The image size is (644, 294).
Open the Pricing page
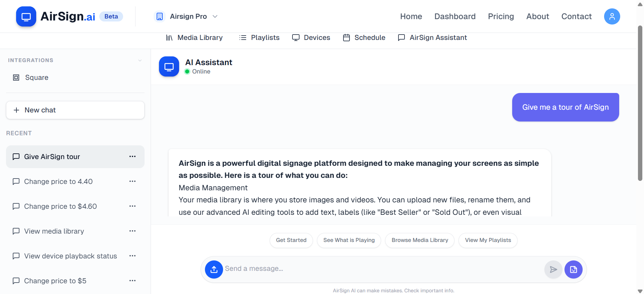tap(501, 16)
